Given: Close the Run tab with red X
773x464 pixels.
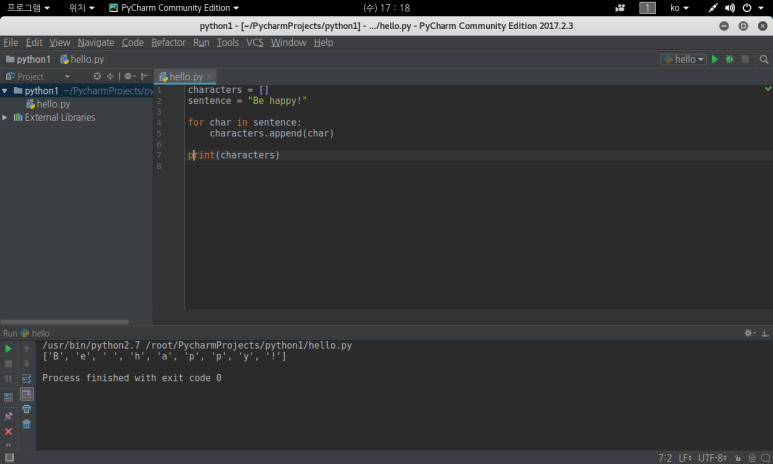Looking at the screenshot, I should click(8, 431).
